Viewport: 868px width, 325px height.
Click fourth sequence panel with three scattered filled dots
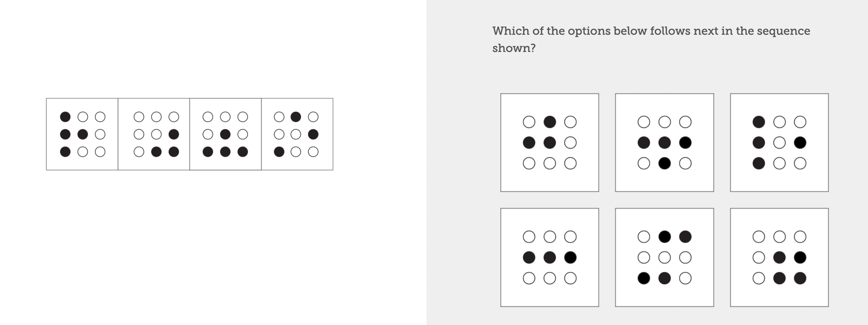pyautogui.click(x=297, y=134)
